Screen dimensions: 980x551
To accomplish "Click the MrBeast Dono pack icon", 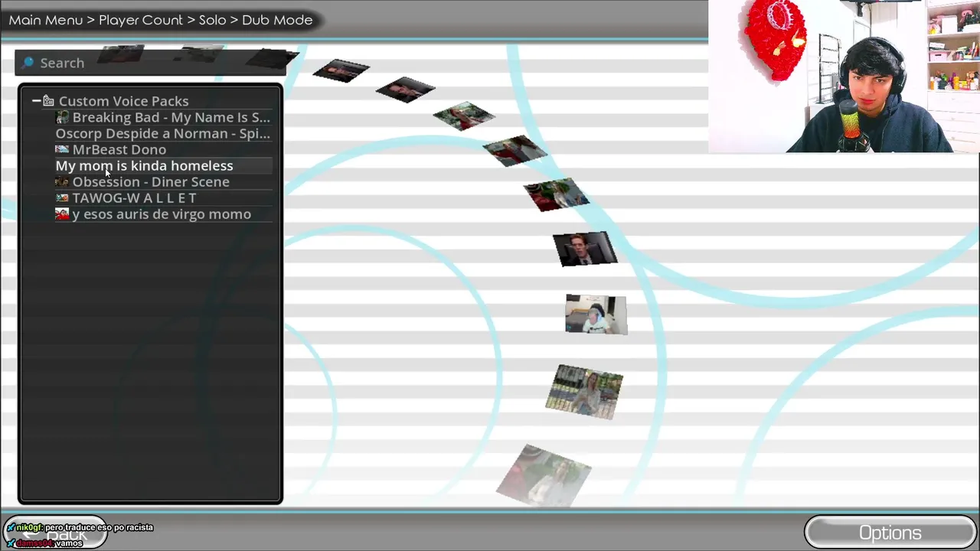I will click(62, 149).
